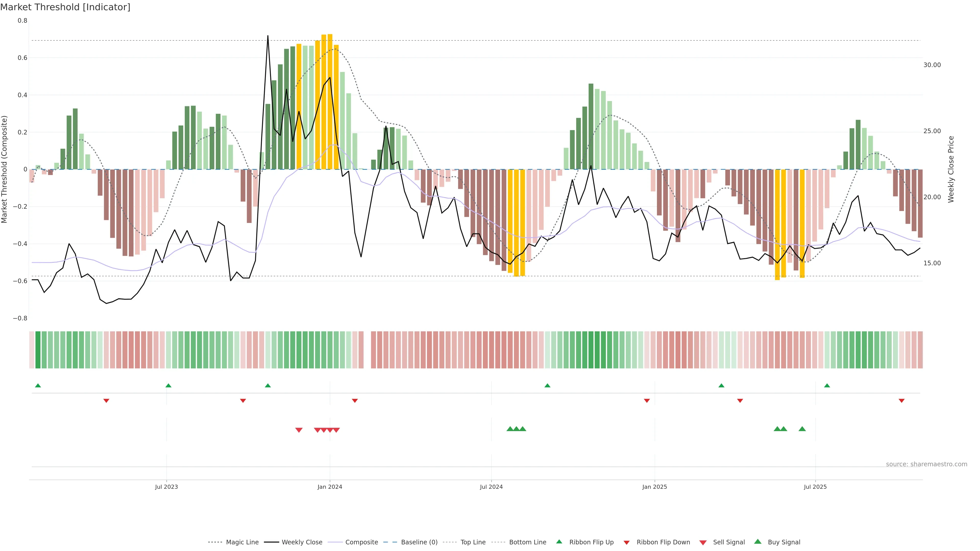Click the first green ribbon flip up marker
The image size is (980, 551).
pyautogui.click(x=38, y=386)
